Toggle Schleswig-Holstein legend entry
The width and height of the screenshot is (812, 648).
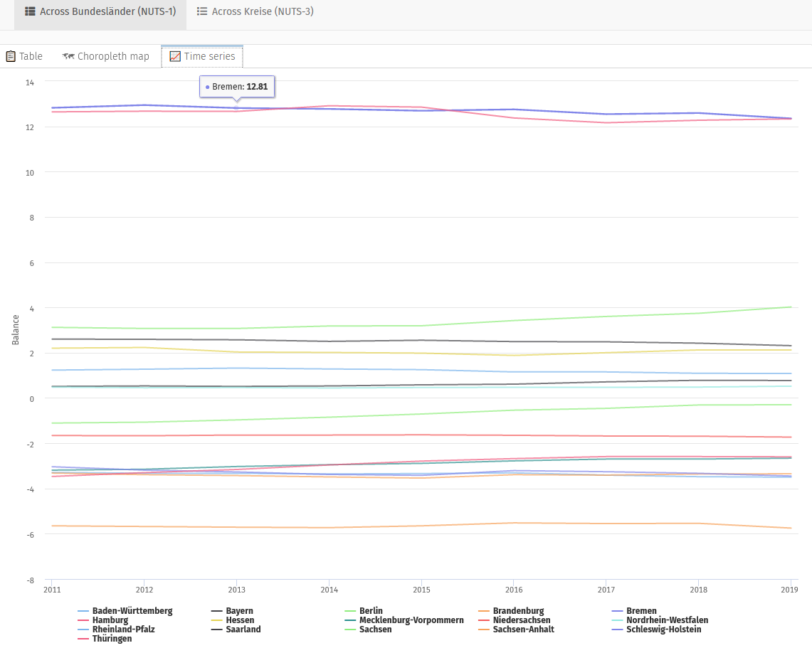click(x=657, y=630)
